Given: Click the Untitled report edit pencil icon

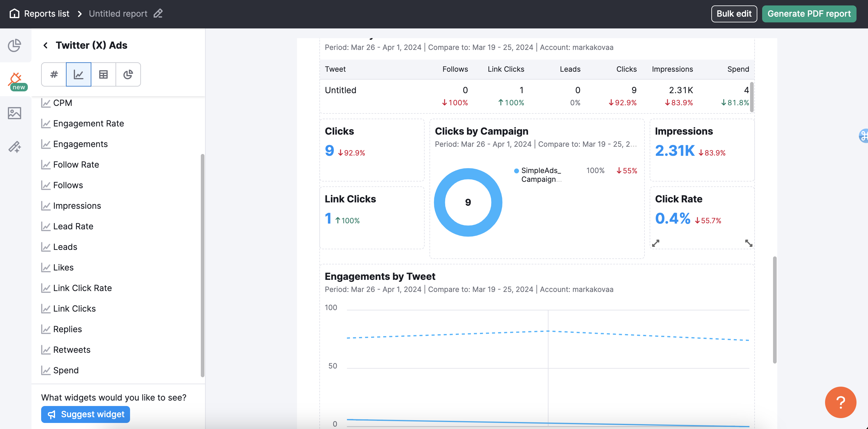Looking at the screenshot, I should pyautogui.click(x=159, y=13).
